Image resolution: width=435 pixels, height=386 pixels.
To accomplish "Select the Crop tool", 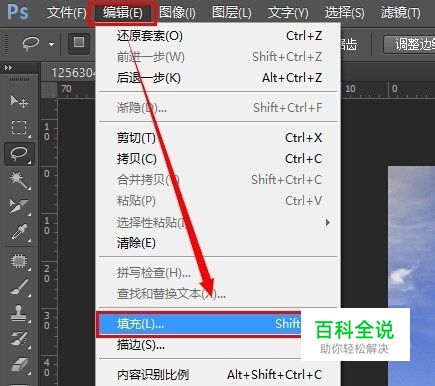I will (x=19, y=206).
